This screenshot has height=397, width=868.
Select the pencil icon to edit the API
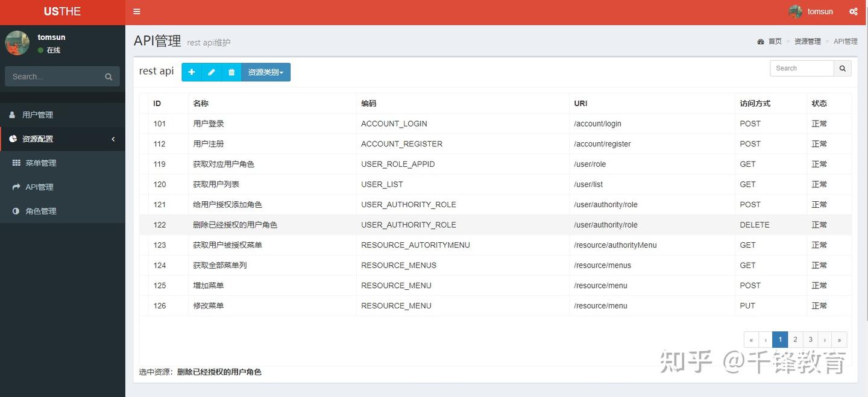pyautogui.click(x=212, y=72)
